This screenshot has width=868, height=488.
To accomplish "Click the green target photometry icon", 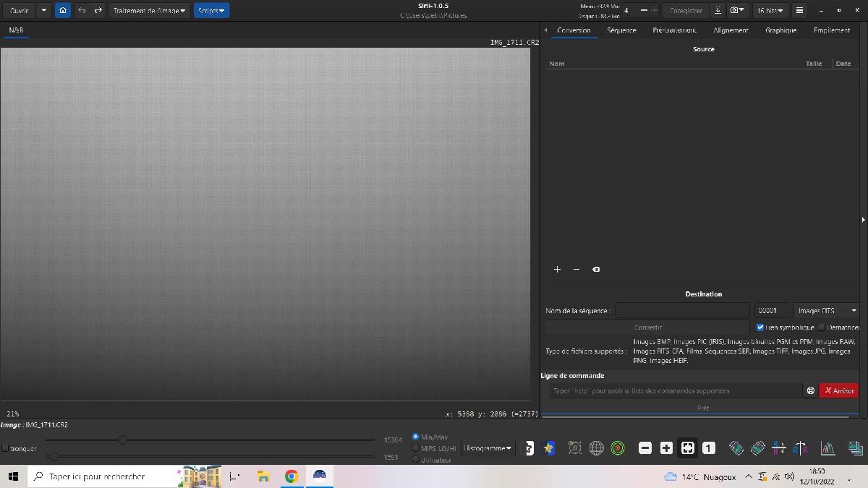I will pyautogui.click(x=618, y=448).
